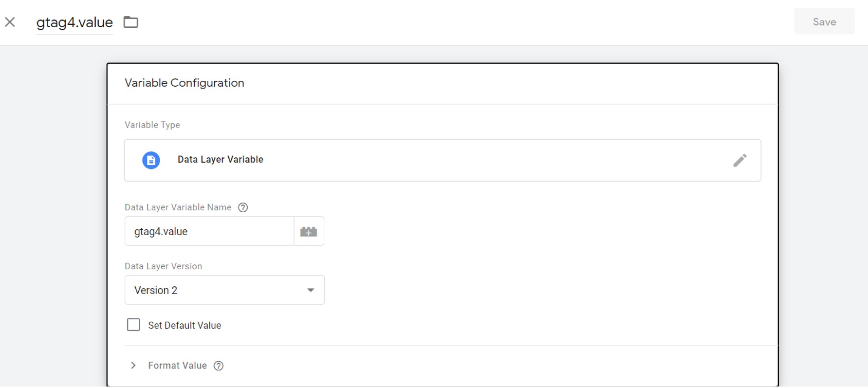Open the folder icon next to variable name

click(130, 22)
